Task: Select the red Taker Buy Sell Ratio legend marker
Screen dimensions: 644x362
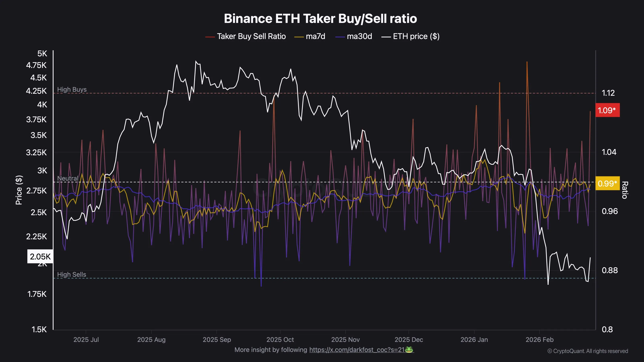Action: point(210,36)
